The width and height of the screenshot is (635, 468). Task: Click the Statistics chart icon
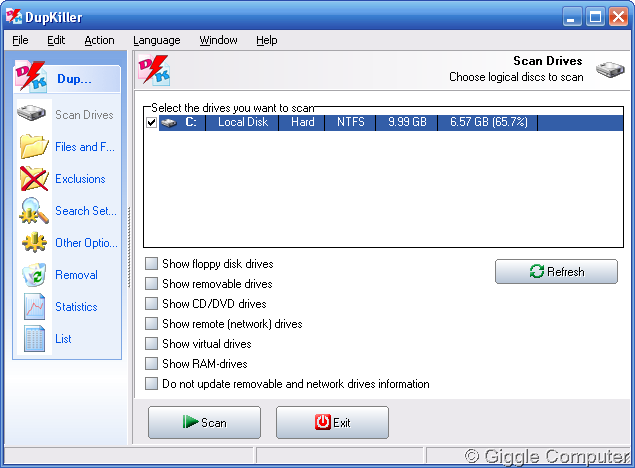tap(34, 306)
